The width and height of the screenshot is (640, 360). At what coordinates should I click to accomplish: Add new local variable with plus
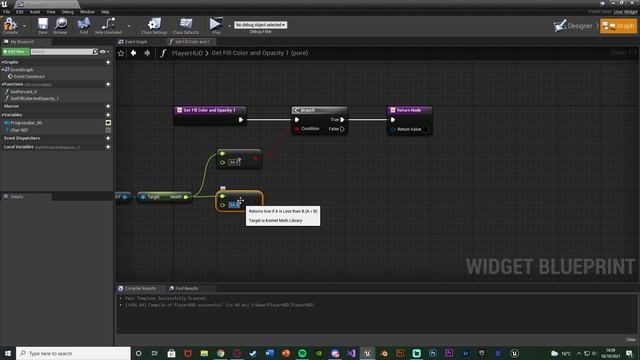click(108, 147)
